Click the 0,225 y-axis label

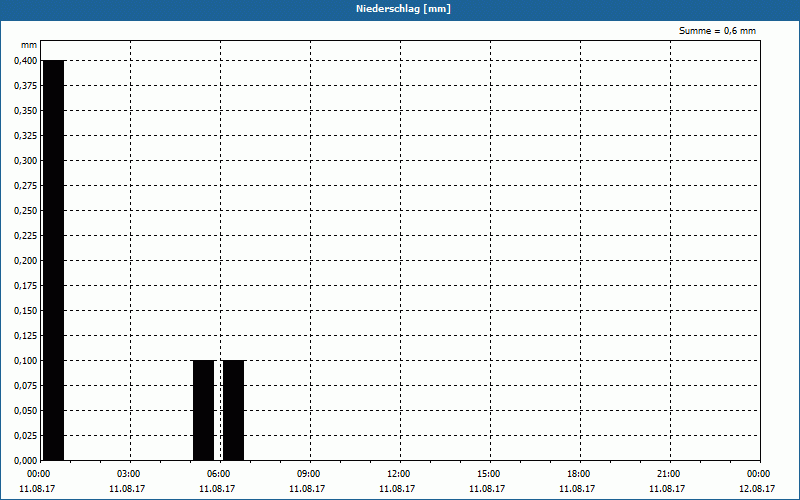tap(26, 236)
